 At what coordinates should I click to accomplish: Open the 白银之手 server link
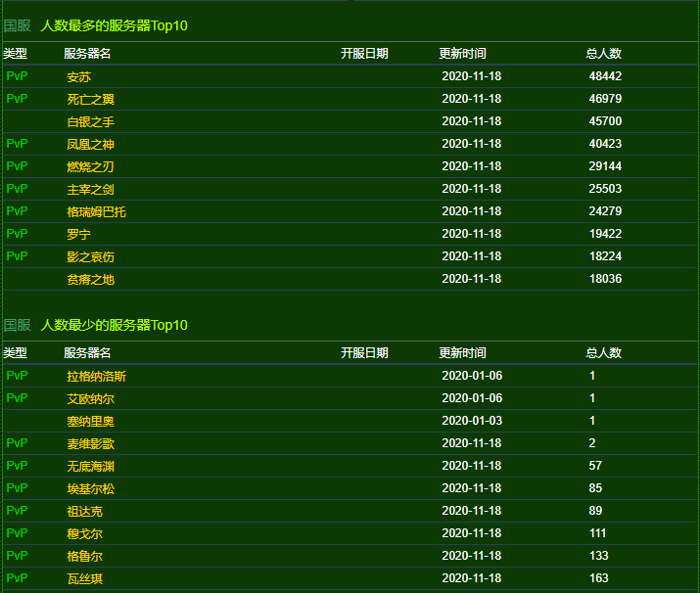(91, 121)
